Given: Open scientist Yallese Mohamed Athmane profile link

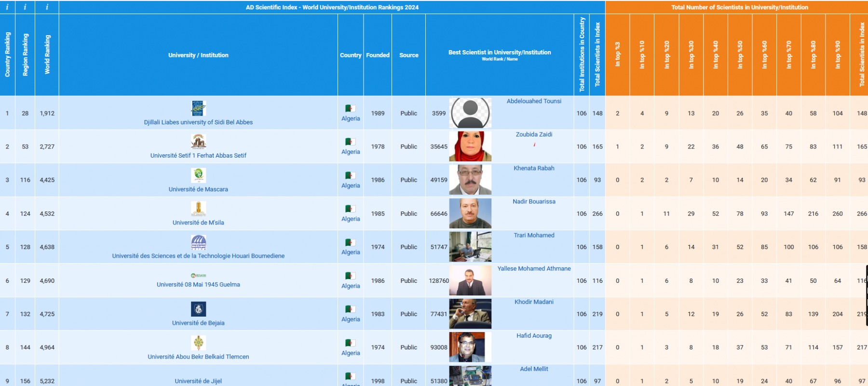Looking at the screenshot, I should point(534,268).
